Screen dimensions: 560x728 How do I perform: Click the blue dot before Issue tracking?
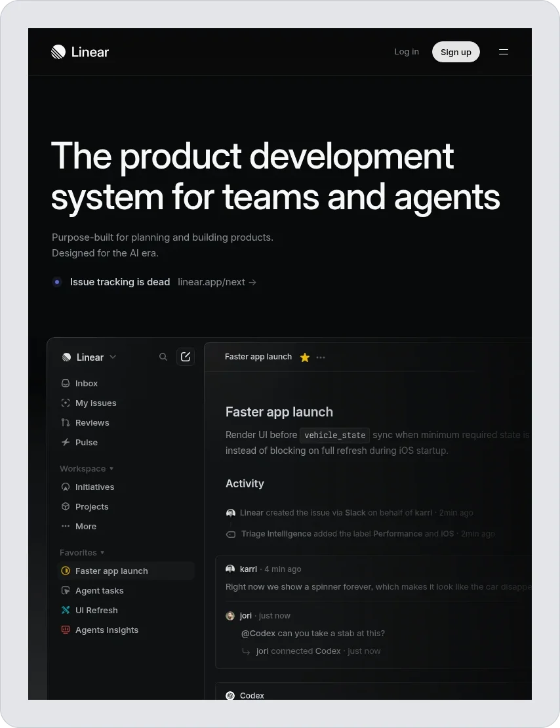point(57,282)
